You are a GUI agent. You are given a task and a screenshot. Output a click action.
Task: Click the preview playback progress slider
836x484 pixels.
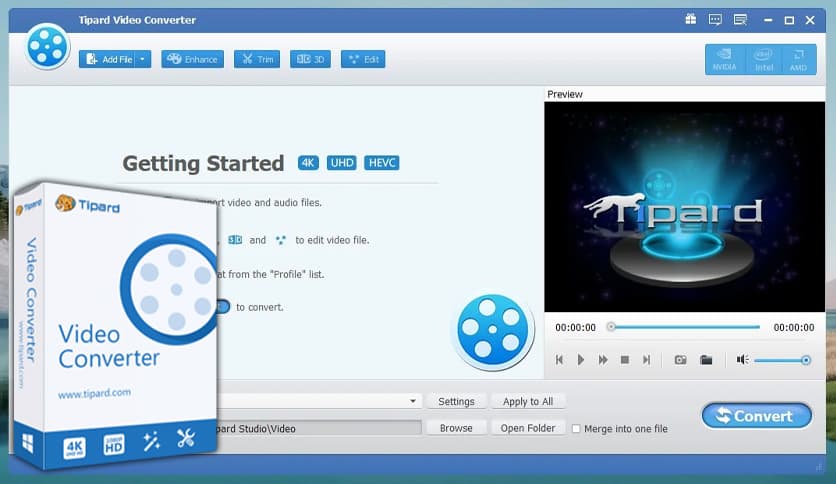coord(684,327)
